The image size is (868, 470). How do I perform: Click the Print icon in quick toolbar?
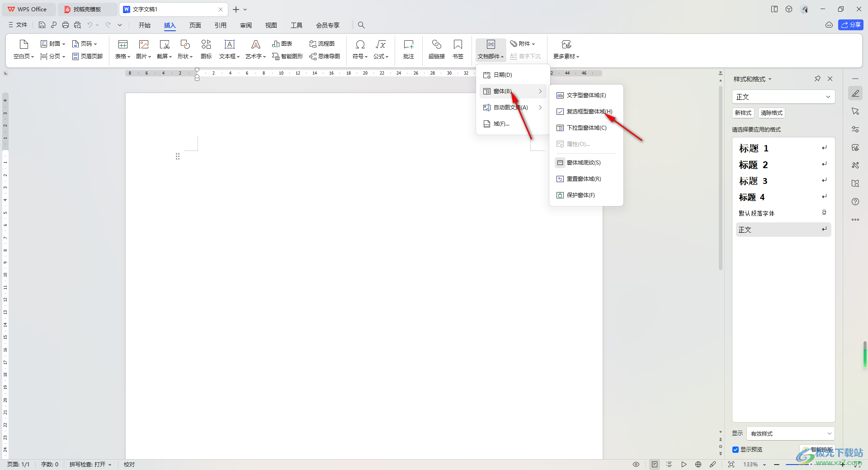[x=66, y=25]
